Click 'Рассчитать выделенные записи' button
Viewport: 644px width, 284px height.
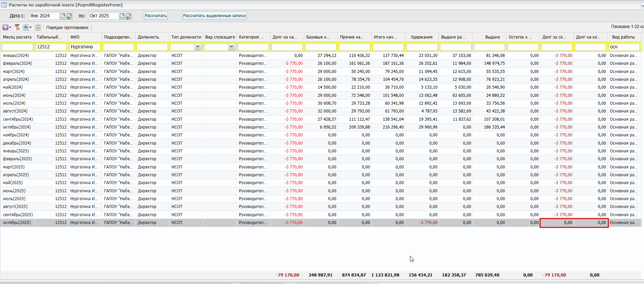(214, 16)
